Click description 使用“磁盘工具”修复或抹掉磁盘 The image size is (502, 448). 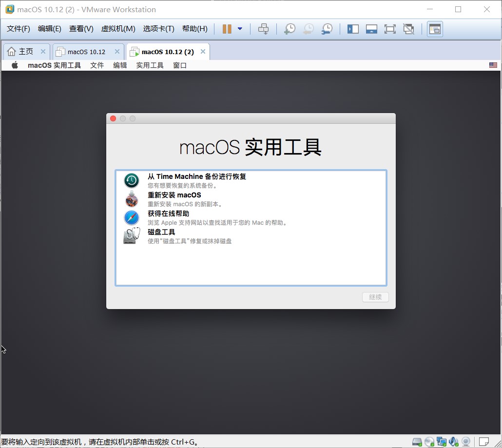190,241
